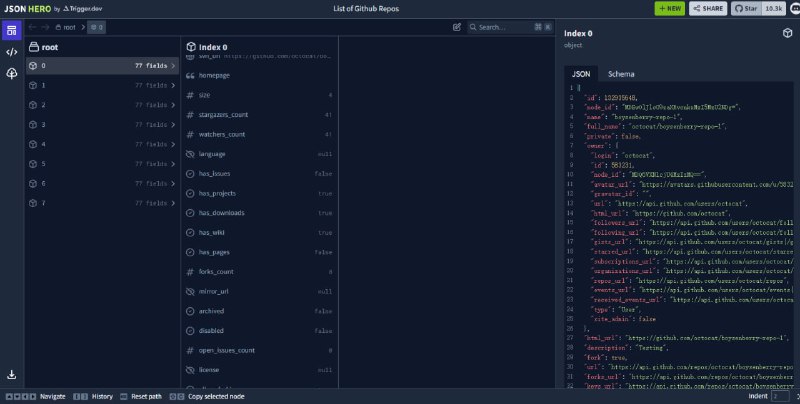Click the Discord icon in header

(x=789, y=8)
